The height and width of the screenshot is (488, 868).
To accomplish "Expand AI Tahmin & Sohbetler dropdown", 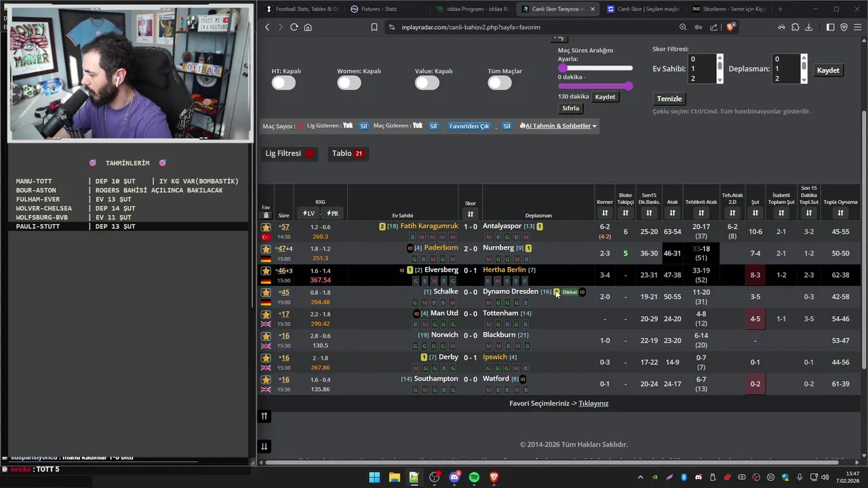I will click(x=558, y=126).
